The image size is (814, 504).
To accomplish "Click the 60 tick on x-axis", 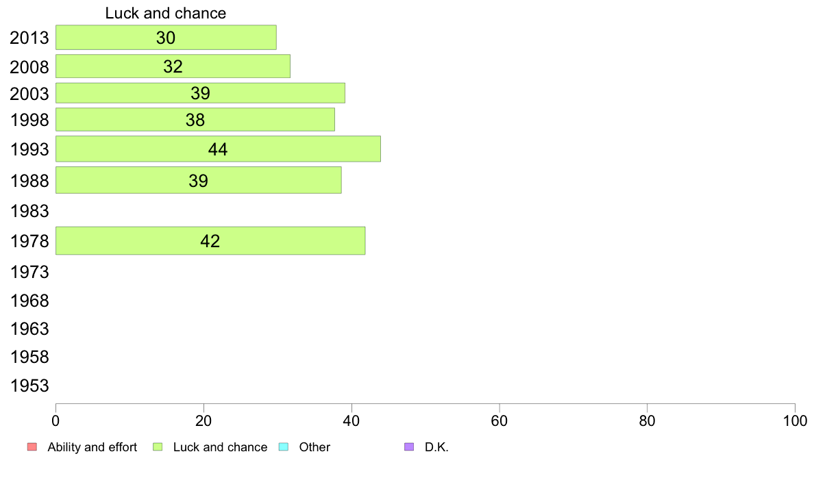I will pyautogui.click(x=500, y=421).
